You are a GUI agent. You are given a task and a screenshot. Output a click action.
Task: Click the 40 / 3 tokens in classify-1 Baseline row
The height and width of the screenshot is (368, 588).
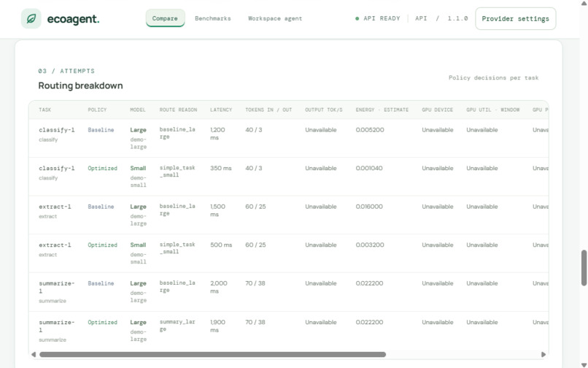pyautogui.click(x=253, y=130)
